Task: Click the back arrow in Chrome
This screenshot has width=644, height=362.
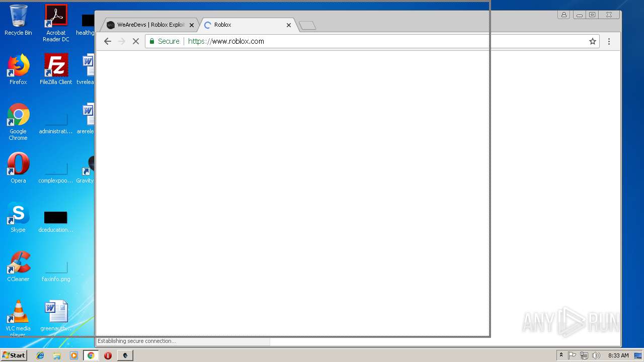Action: coord(107,41)
